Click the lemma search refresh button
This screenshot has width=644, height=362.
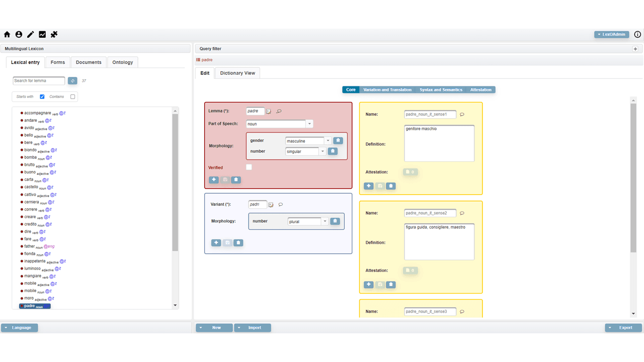[x=72, y=81]
